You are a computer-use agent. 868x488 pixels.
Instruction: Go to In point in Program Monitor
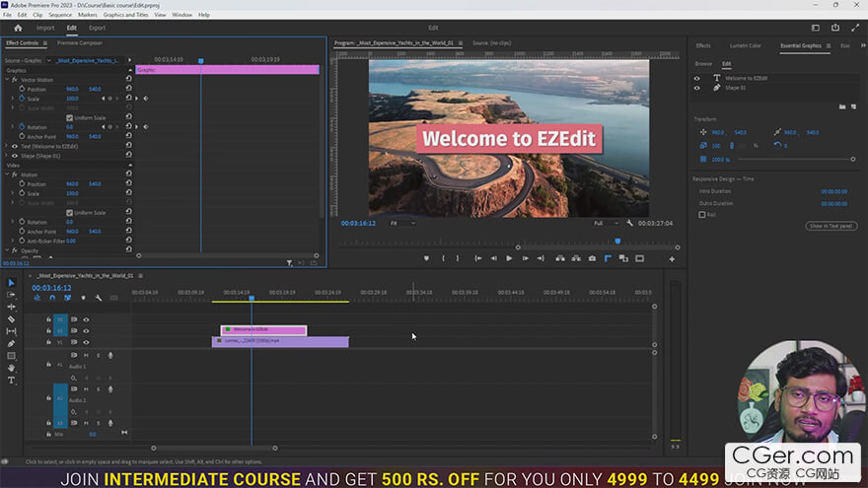click(478, 258)
